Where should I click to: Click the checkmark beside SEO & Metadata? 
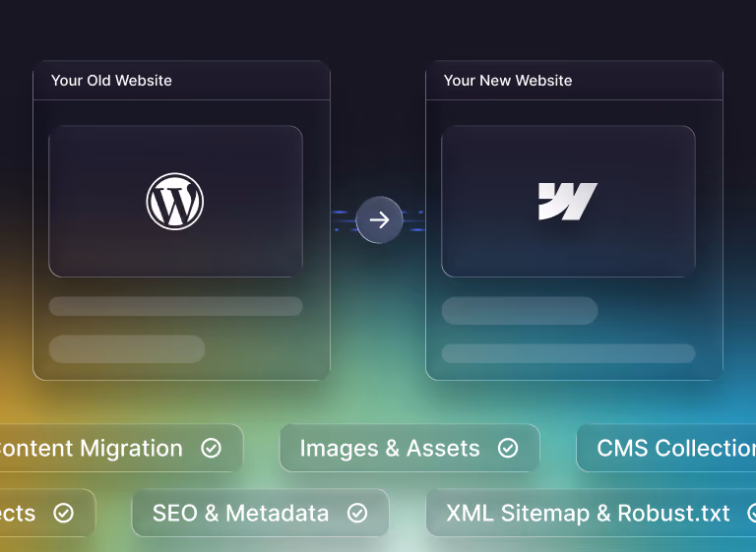tap(357, 513)
